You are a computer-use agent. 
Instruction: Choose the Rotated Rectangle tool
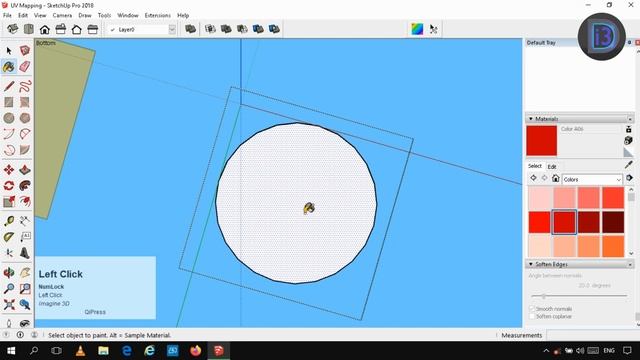tap(25, 102)
